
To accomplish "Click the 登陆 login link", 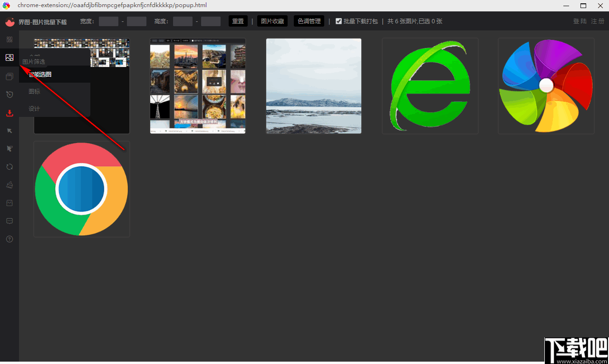I will point(580,21).
